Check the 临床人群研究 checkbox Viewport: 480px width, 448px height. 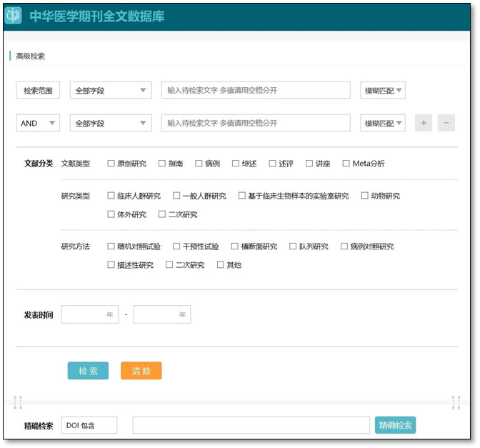[x=111, y=195]
